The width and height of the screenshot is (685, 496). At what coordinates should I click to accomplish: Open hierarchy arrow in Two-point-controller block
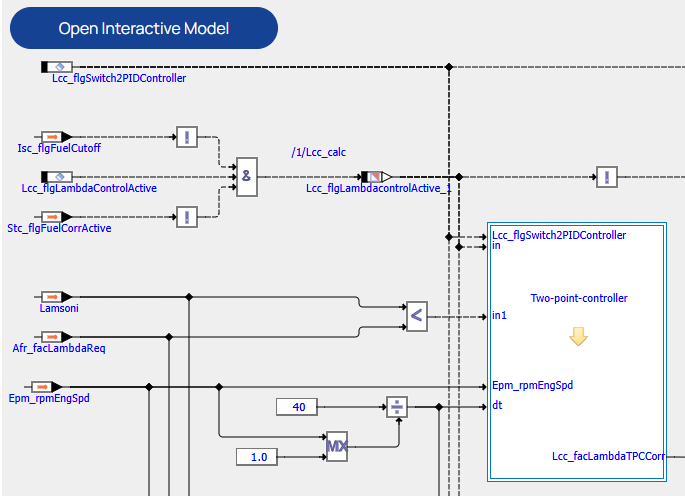coord(578,336)
